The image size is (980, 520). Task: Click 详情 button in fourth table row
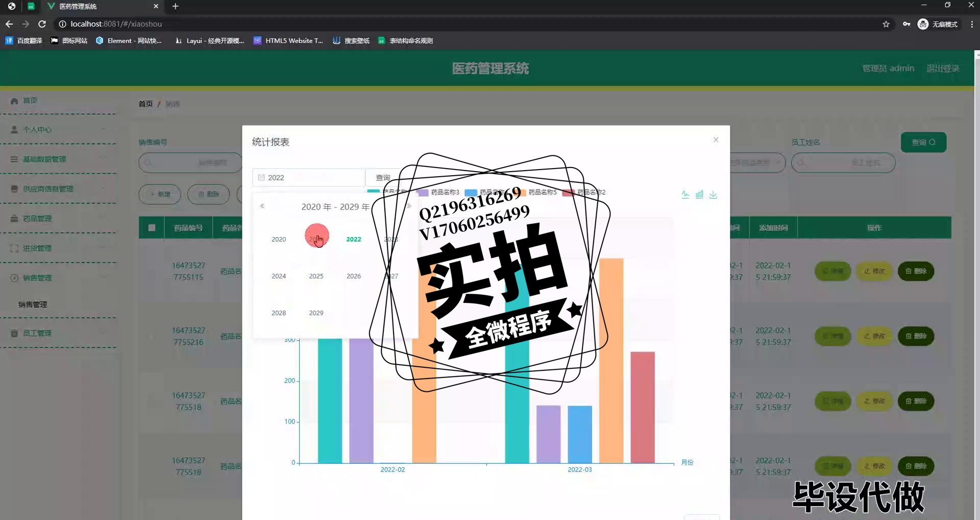(832, 466)
